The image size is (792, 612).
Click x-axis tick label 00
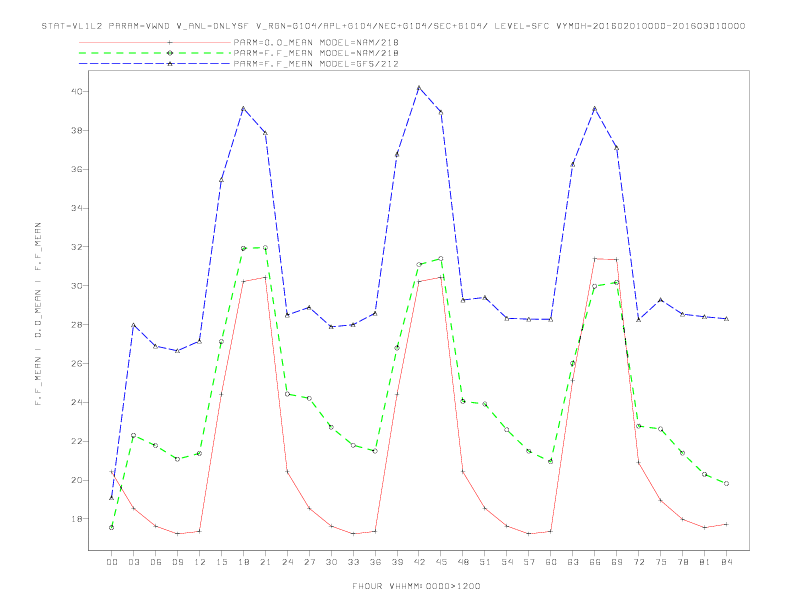point(112,562)
